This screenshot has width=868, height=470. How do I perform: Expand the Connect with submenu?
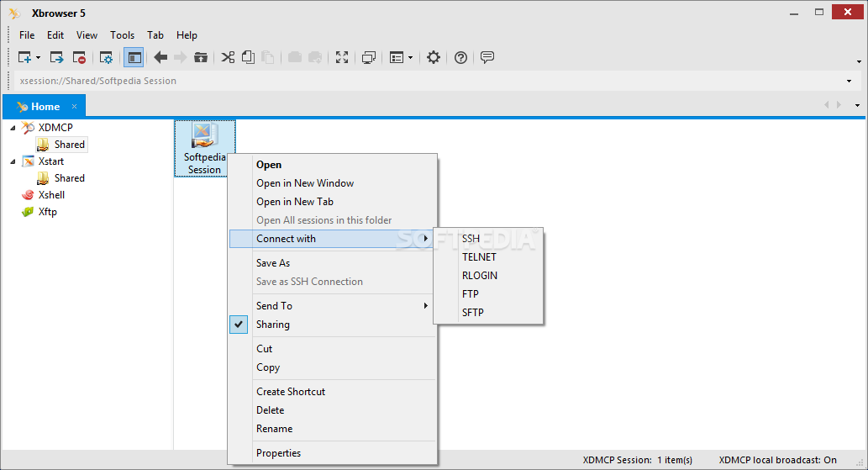point(332,239)
